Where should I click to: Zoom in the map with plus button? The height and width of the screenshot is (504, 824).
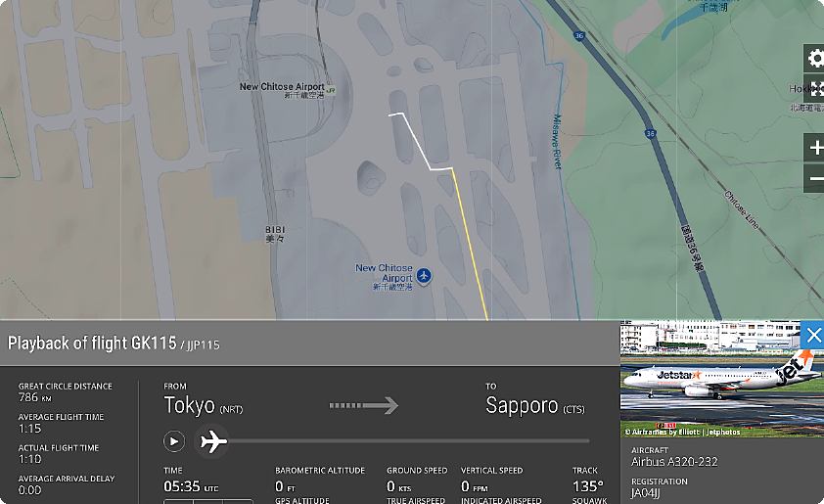[x=814, y=148]
